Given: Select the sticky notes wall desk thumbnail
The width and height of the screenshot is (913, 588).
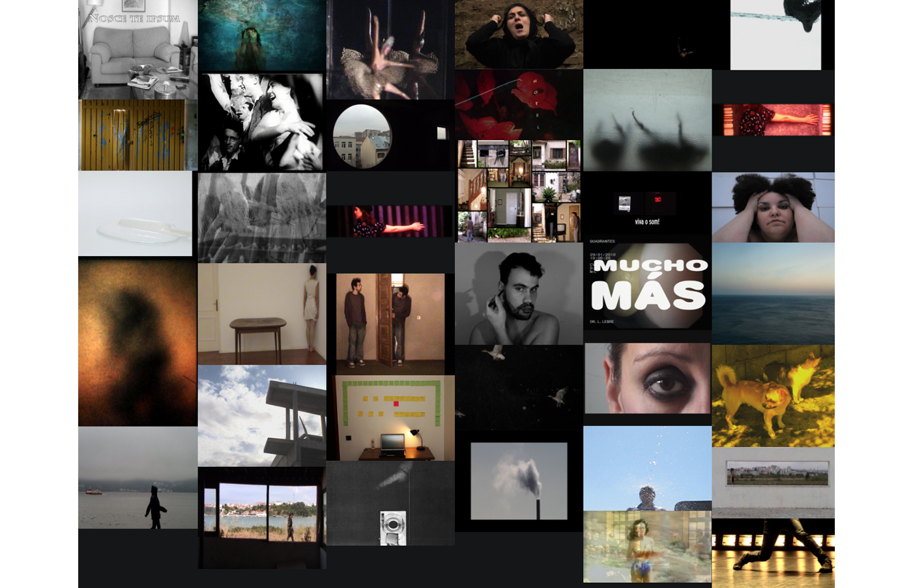Looking at the screenshot, I should point(390,418).
